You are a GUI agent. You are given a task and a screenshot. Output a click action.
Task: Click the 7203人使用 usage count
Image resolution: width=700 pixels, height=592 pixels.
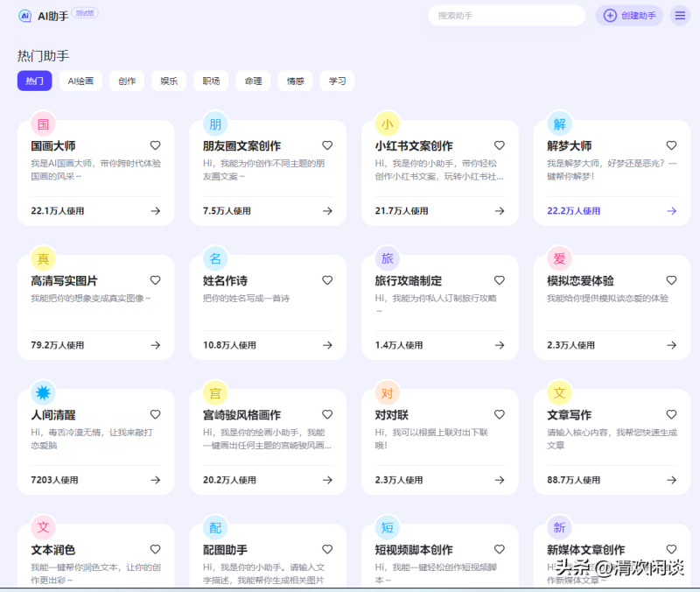[54, 480]
